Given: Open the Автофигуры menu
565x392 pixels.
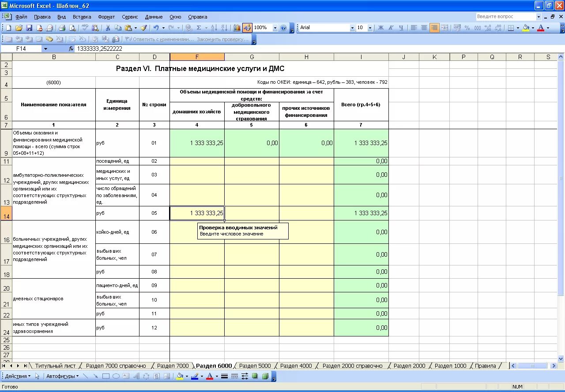Looking at the screenshot, I should (62, 376).
